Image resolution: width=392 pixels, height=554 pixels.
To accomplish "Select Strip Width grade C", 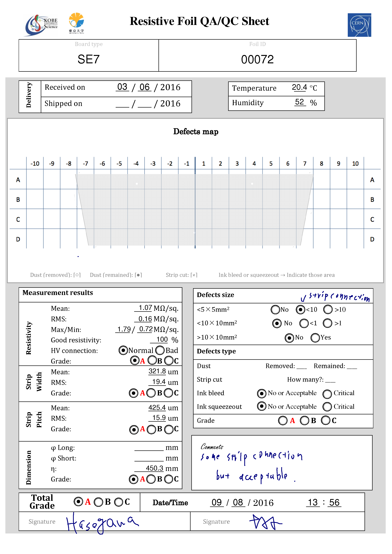I will point(168,393).
